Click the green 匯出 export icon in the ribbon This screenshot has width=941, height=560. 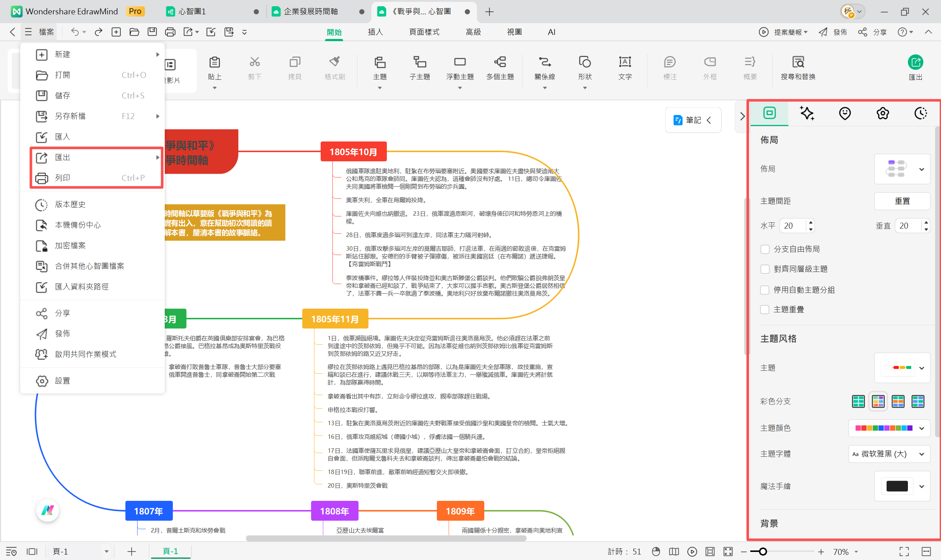(915, 62)
